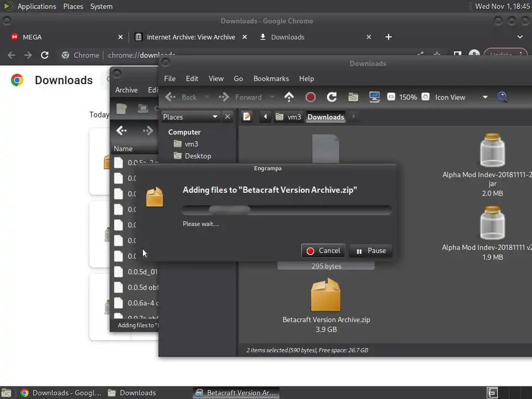Switch to Internet Archive: View Archive tab

coord(185,37)
